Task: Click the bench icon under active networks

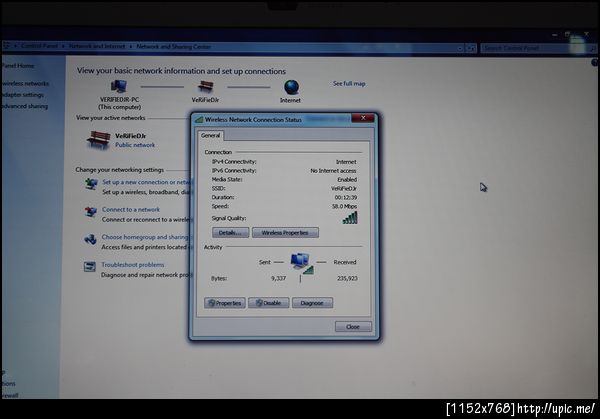Action: point(98,140)
